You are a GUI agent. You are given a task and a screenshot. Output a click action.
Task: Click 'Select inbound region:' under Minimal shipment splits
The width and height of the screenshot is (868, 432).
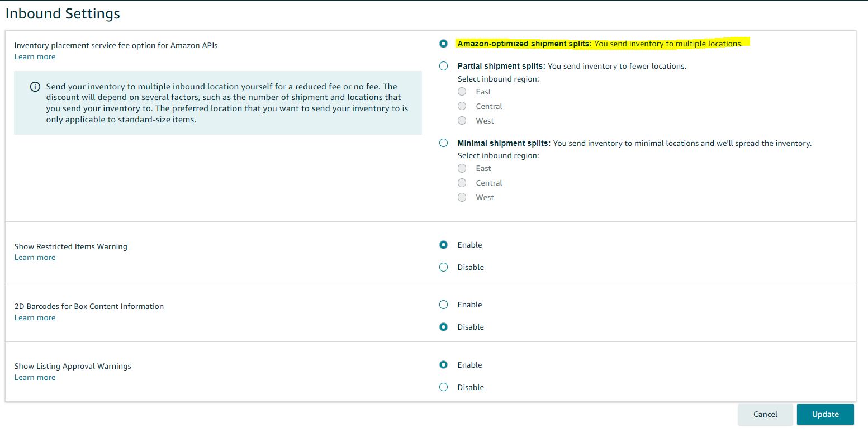pyautogui.click(x=498, y=155)
